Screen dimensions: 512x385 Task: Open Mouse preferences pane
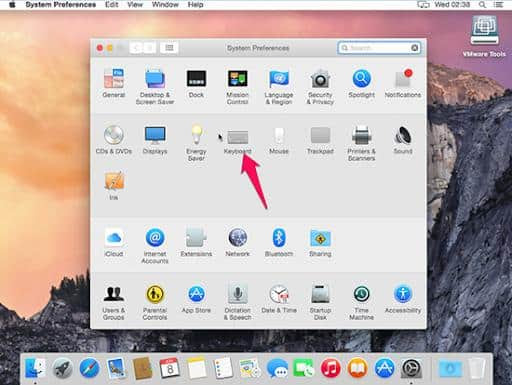coord(279,140)
